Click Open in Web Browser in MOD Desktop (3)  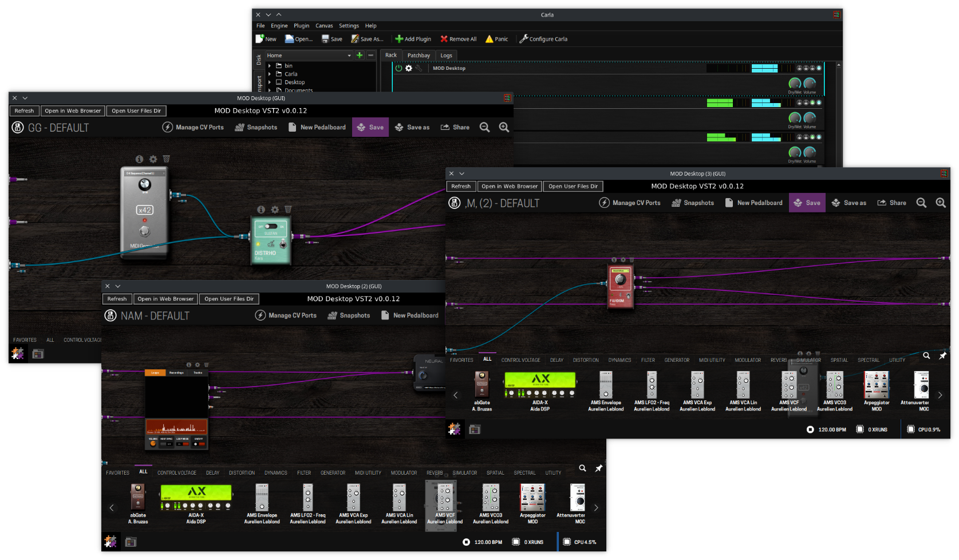click(x=510, y=186)
